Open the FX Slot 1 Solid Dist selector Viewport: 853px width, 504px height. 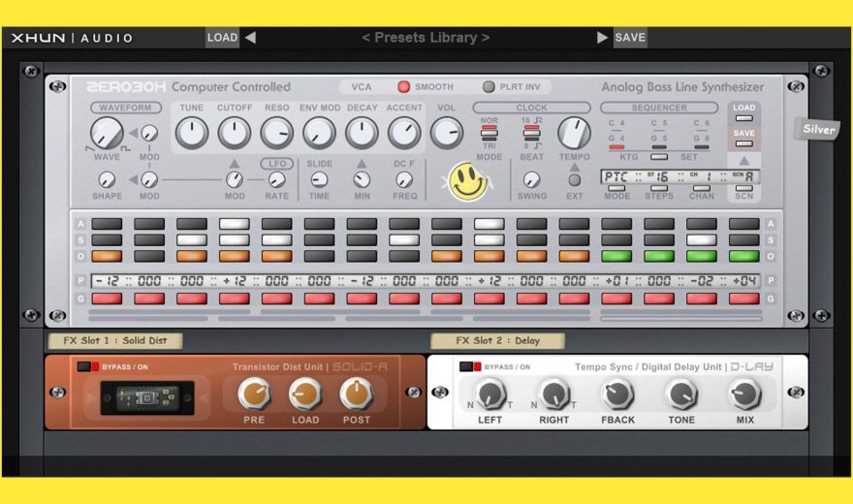pyautogui.click(x=114, y=341)
